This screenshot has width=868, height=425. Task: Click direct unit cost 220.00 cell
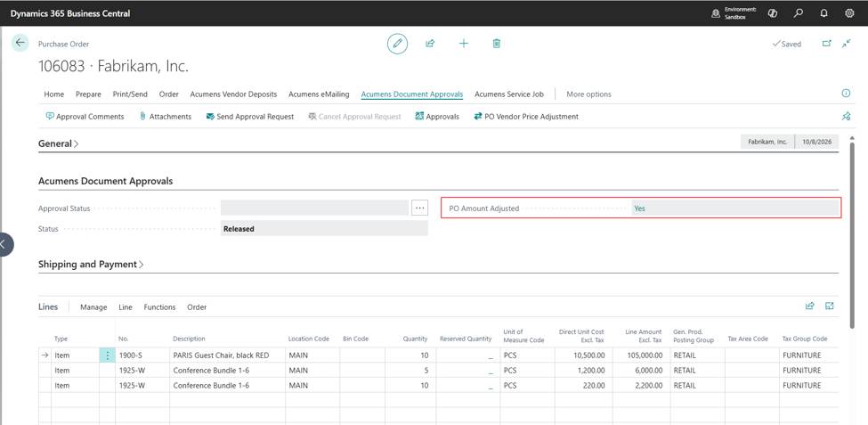582,385
